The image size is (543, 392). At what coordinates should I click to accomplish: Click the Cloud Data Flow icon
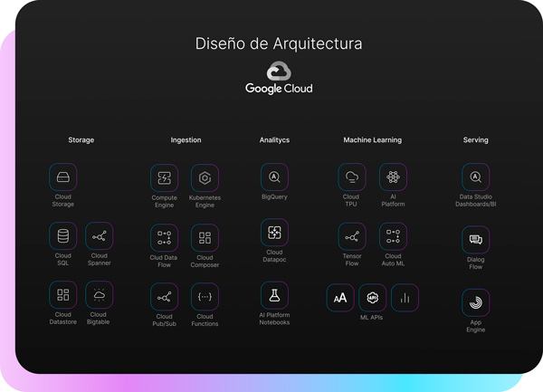tap(165, 237)
